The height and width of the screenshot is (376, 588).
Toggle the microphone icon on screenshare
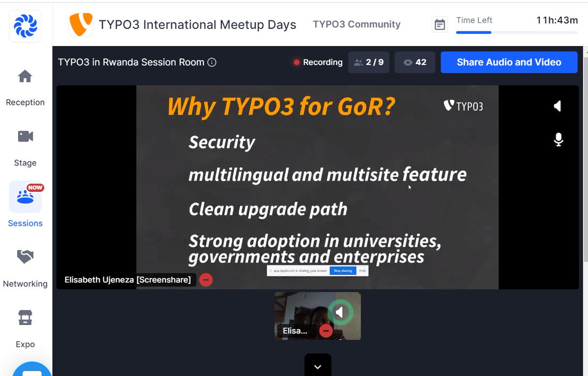(x=558, y=140)
